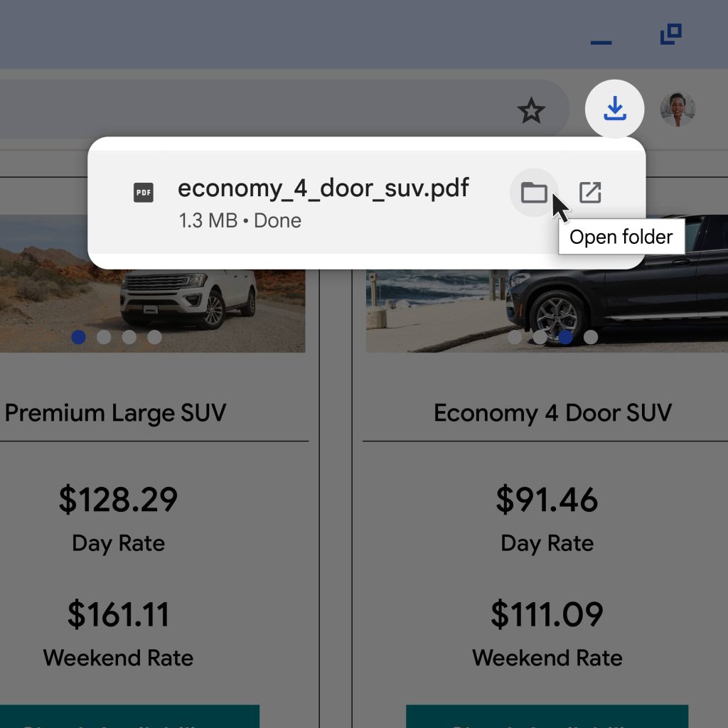Viewport: 728px width, 728px height.
Task: Click the Open folder icon in download popup
Action: (x=534, y=192)
